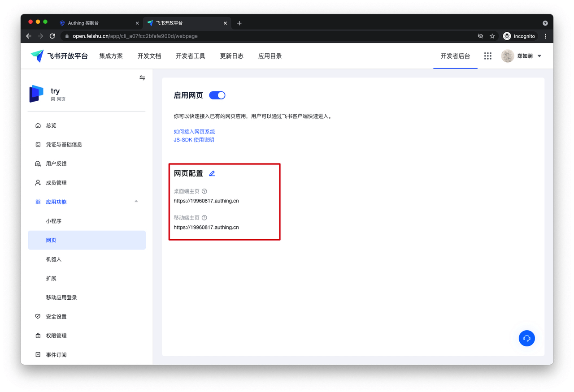Bookmark this page with the star icon

[492, 36]
